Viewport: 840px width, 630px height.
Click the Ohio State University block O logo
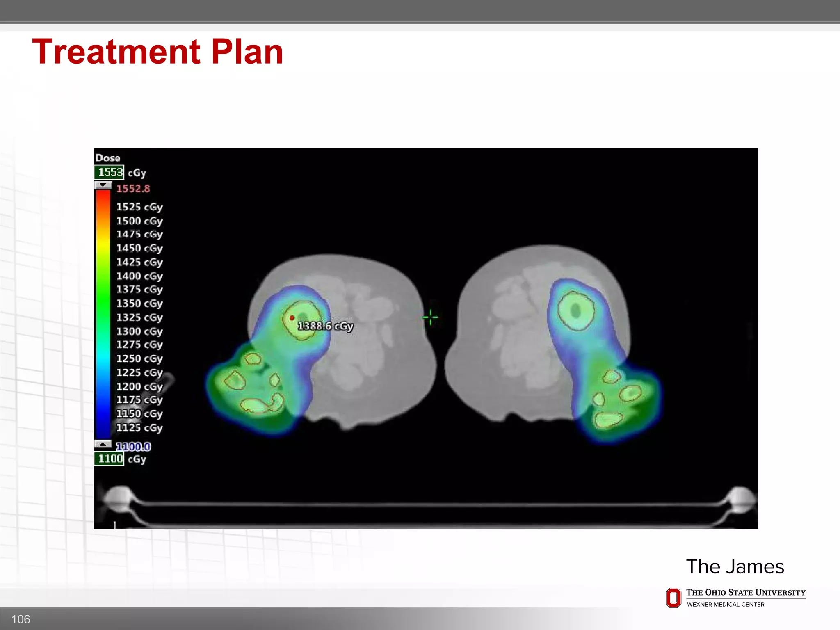pyautogui.click(x=673, y=598)
